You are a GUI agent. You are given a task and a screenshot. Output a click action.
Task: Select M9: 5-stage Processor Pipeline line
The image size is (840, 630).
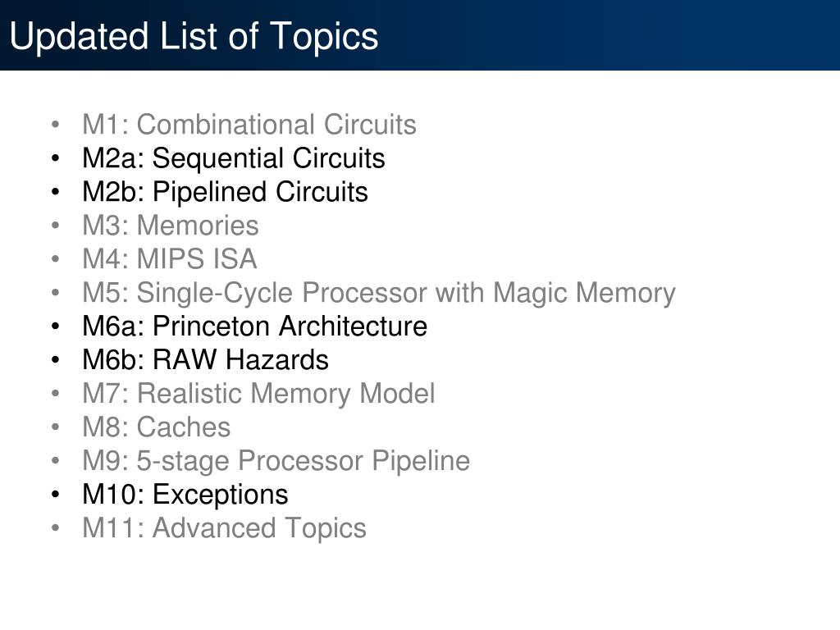click(x=276, y=461)
